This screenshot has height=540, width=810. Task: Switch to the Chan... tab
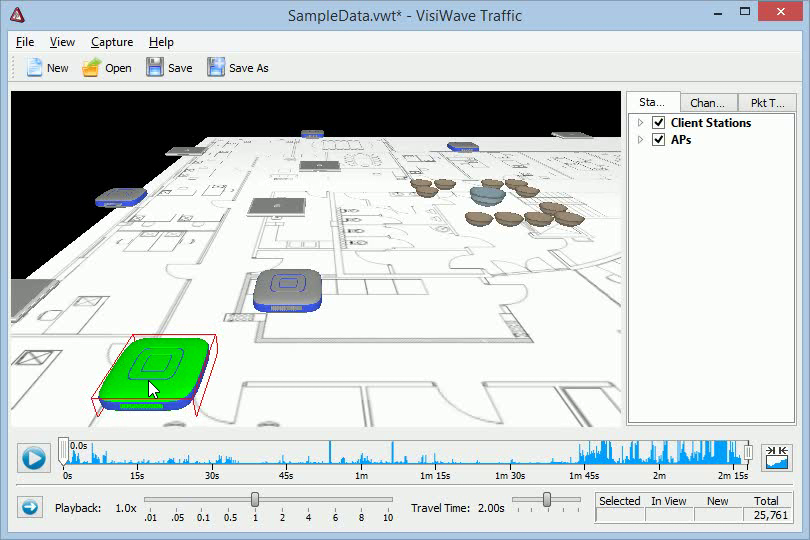(708, 103)
